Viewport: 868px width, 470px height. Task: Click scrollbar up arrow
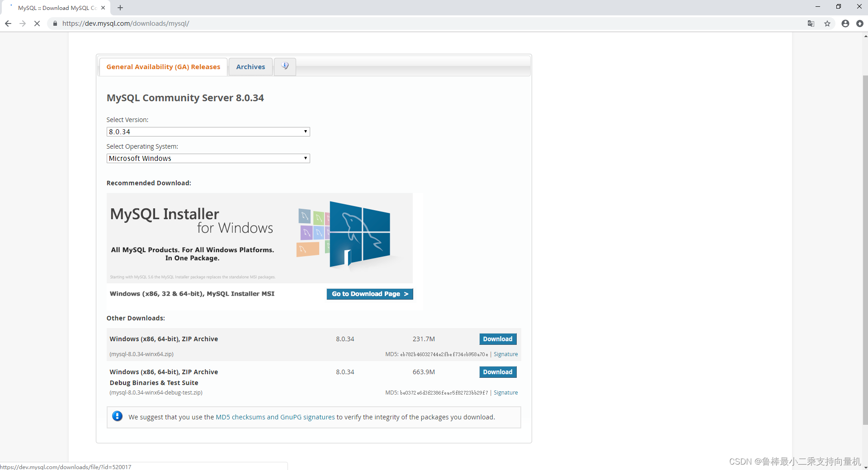(x=865, y=36)
